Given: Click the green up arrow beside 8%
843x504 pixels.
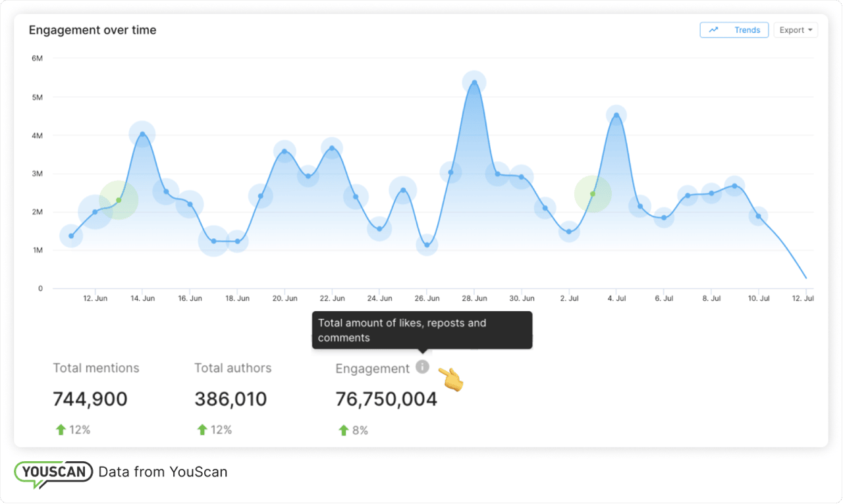Looking at the screenshot, I should pos(343,430).
